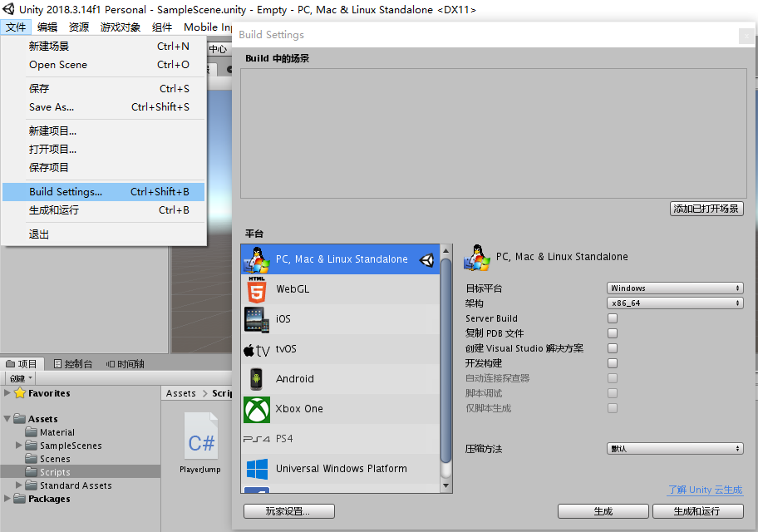This screenshot has height=532, width=758.
Task: Click the platform list scroll-up arrow
Action: (445, 250)
